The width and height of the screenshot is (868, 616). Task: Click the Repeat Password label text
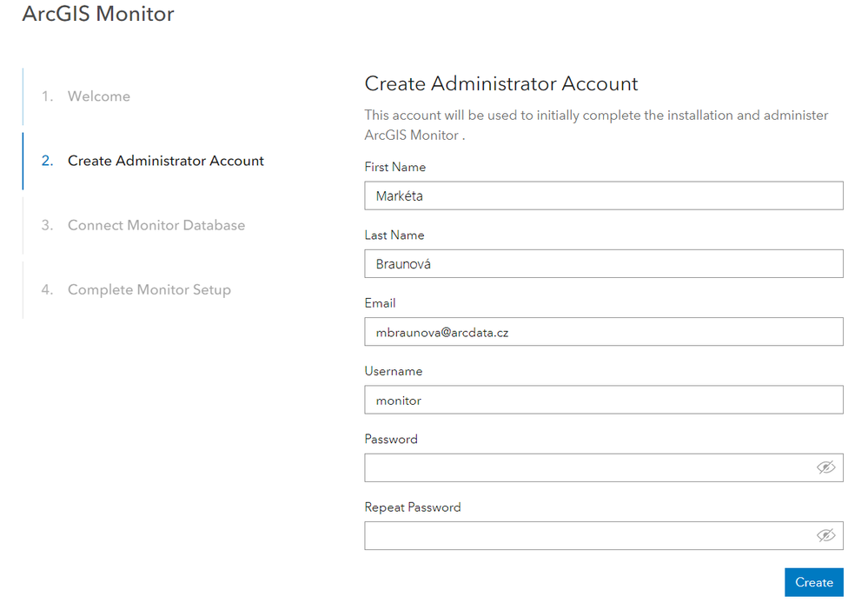tap(413, 507)
